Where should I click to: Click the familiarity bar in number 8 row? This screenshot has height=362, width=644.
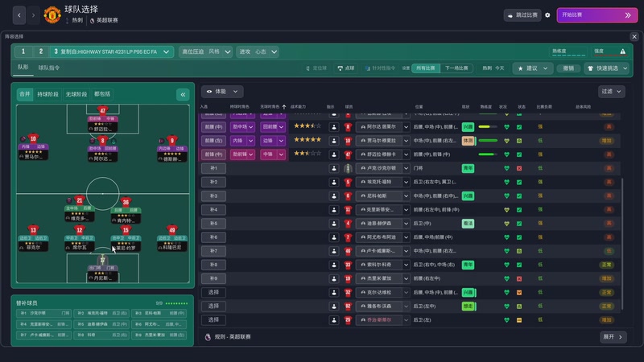point(488,127)
